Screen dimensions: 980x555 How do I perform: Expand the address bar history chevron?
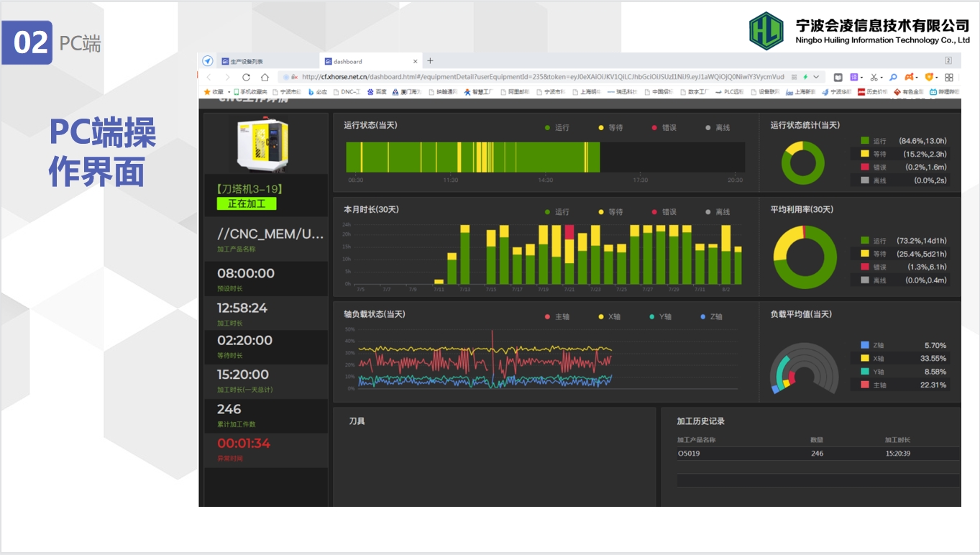[x=816, y=77]
